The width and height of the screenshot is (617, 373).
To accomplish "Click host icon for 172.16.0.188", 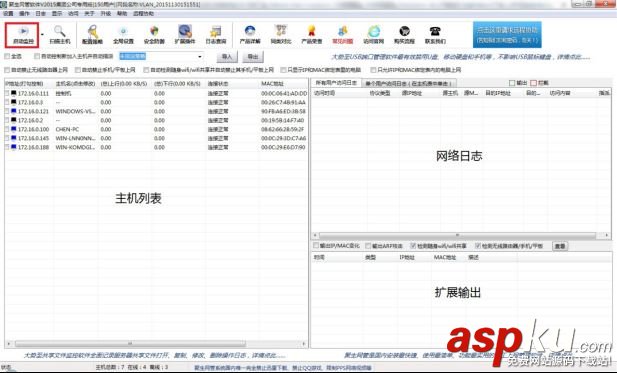I will point(14,147).
